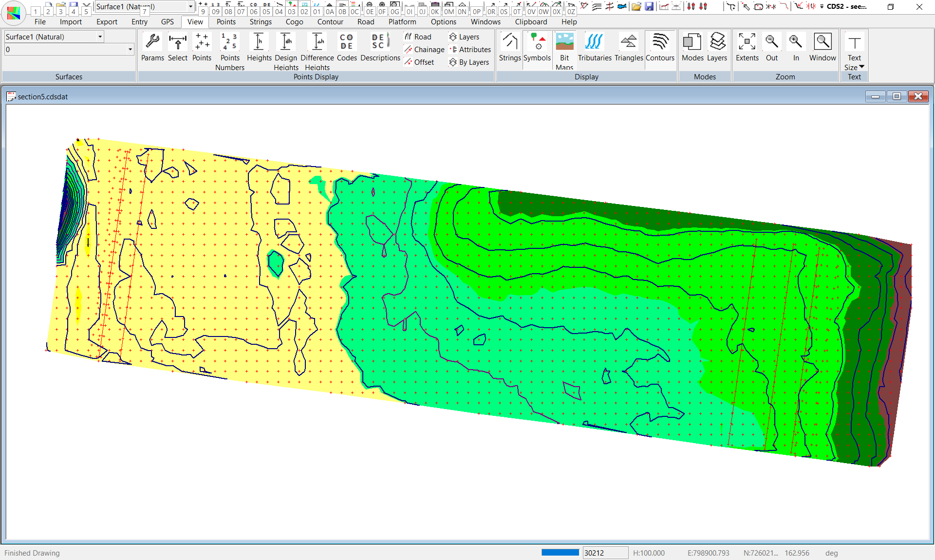Open the Contour menu

(330, 22)
